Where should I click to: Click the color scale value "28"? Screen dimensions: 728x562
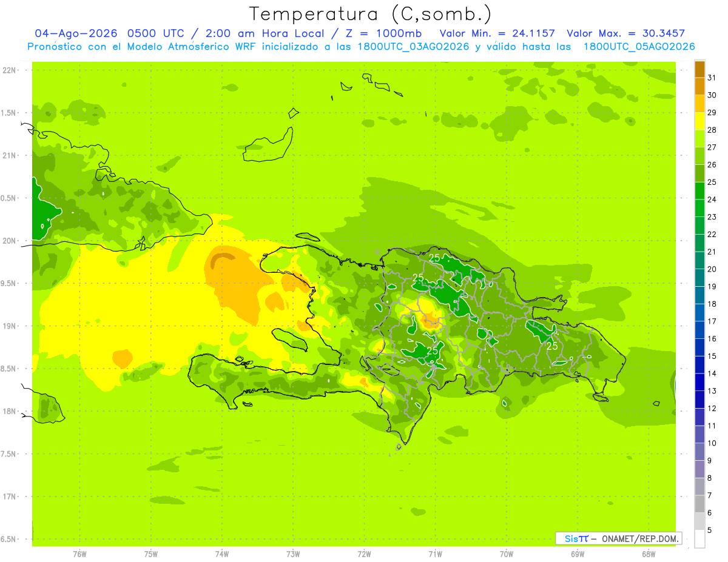point(712,130)
